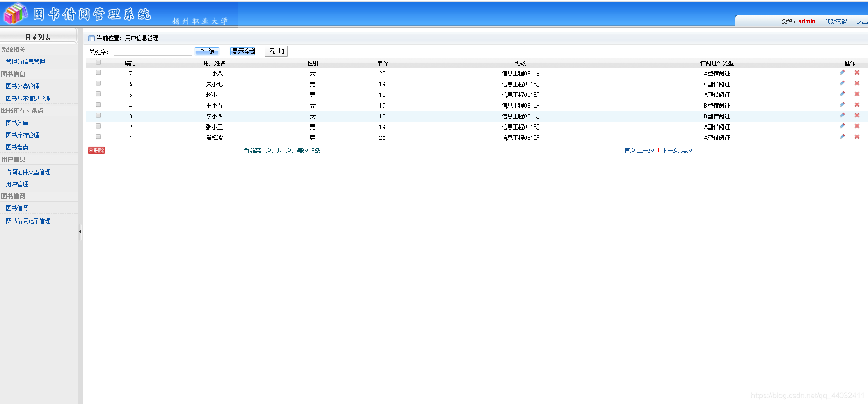Edit user 王小五 with pencil icon
Image resolution: width=868 pixels, height=404 pixels.
coord(842,105)
